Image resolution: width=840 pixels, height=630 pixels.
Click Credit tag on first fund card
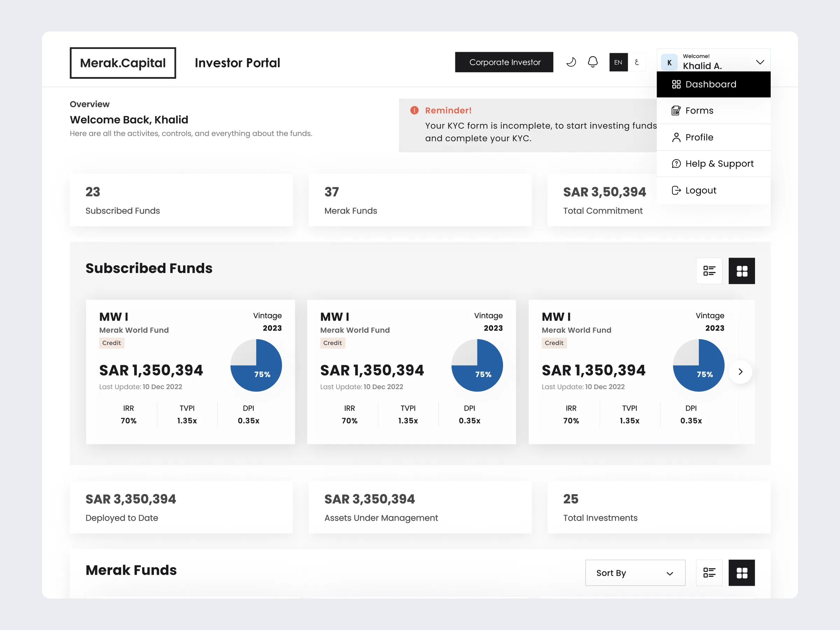112,343
